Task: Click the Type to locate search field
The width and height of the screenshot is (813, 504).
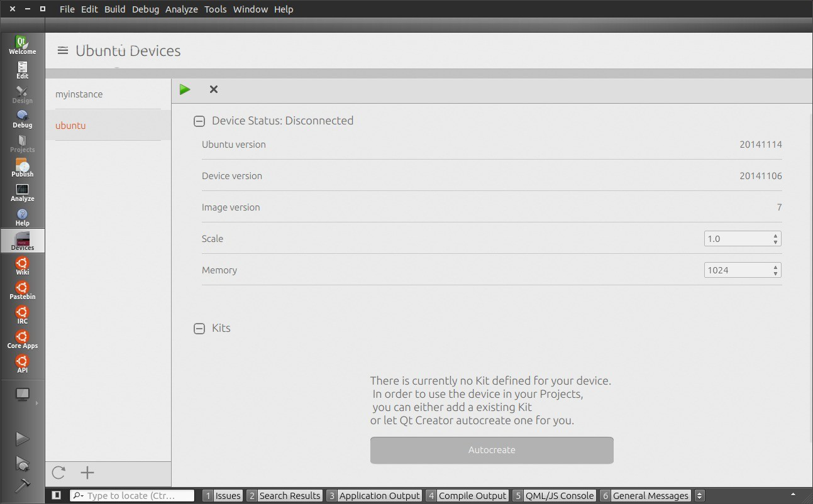Action: point(132,496)
